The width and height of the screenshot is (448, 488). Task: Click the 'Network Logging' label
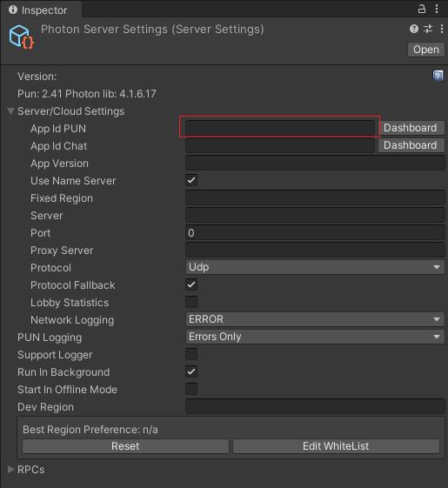click(72, 320)
